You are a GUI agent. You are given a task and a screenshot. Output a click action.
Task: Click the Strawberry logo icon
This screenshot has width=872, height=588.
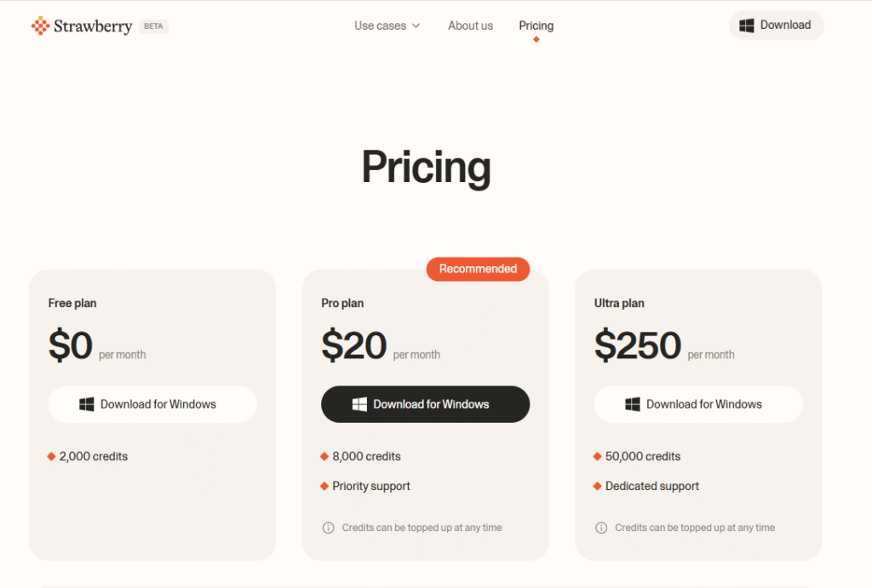[x=40, y=26]
